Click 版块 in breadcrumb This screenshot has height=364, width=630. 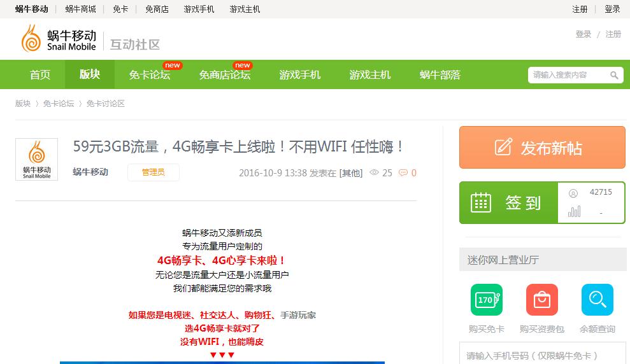23,104
